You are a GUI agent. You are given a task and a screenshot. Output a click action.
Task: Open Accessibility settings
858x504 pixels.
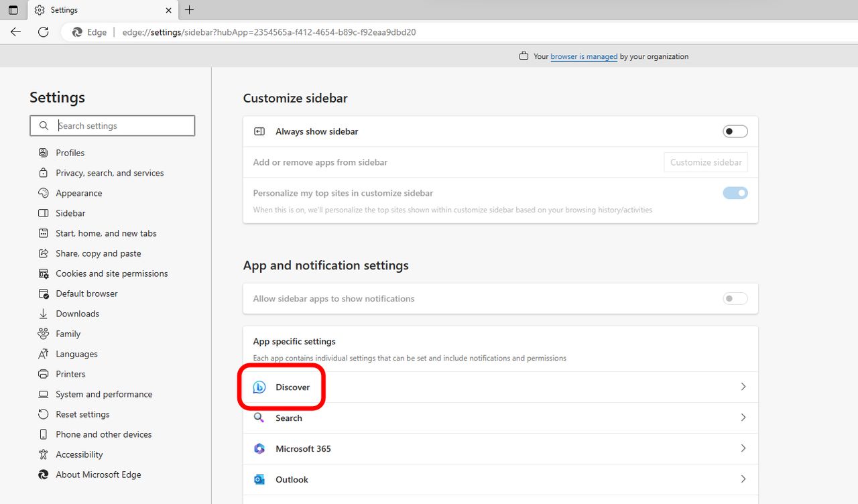79,454
